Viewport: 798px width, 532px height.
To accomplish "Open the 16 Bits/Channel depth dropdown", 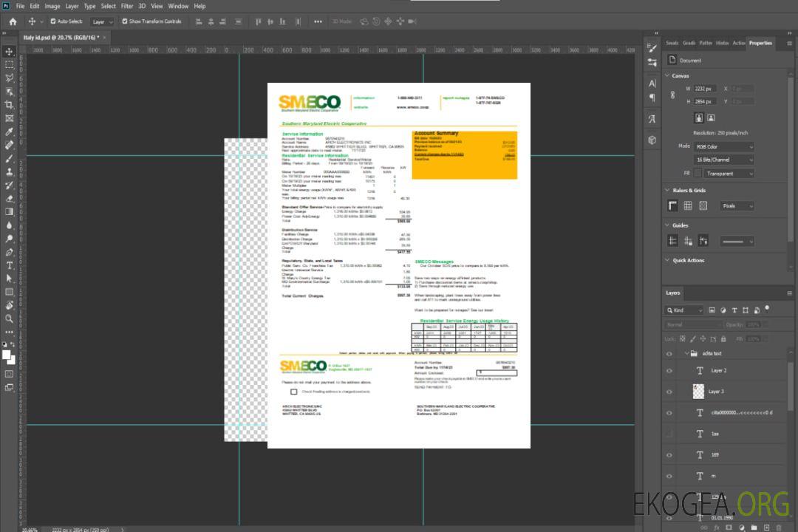I will tap(723, 160).
